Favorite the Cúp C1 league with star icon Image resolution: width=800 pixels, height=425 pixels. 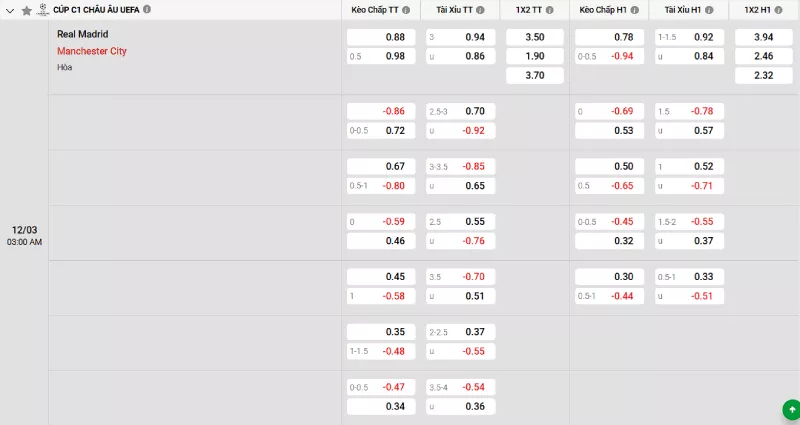click(27, 10)
